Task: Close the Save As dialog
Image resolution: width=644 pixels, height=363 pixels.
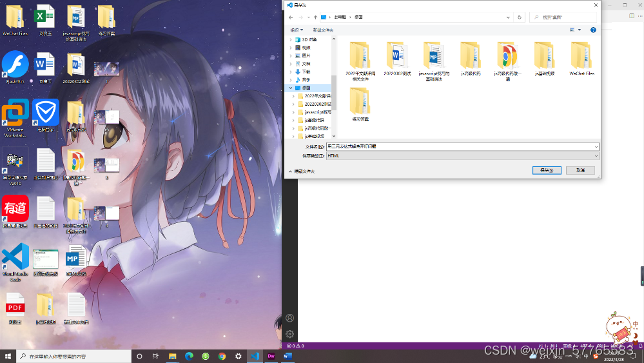Action: tap(596, 5)
